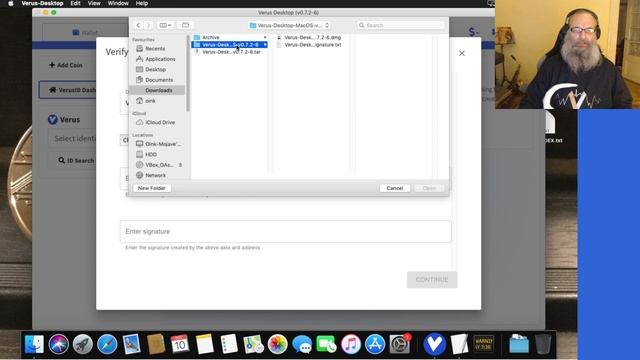
Task: Open the View menu
Action: (94, 3)
